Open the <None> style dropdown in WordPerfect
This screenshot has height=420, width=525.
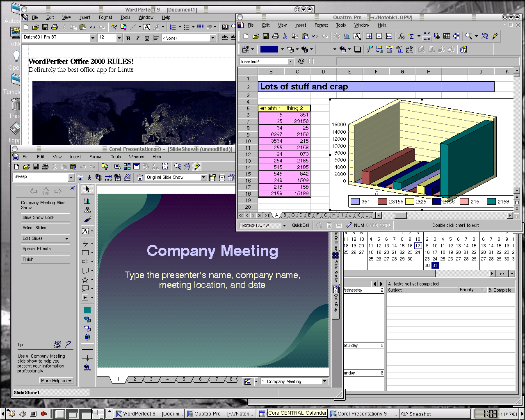[x=212, y=38]
